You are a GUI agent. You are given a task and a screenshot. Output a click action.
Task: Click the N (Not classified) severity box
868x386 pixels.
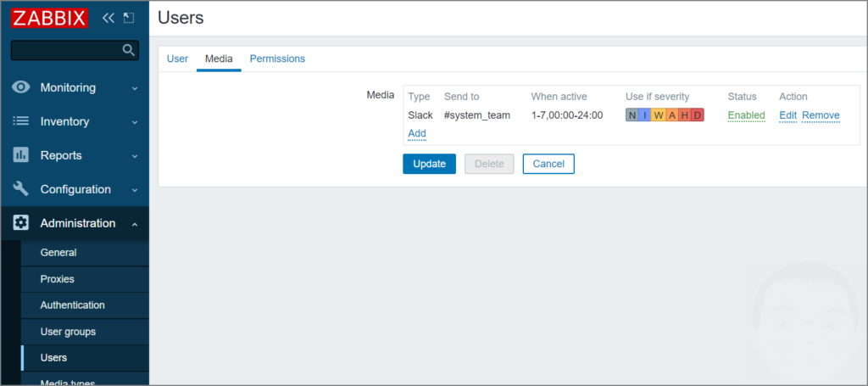click(632, 115)
